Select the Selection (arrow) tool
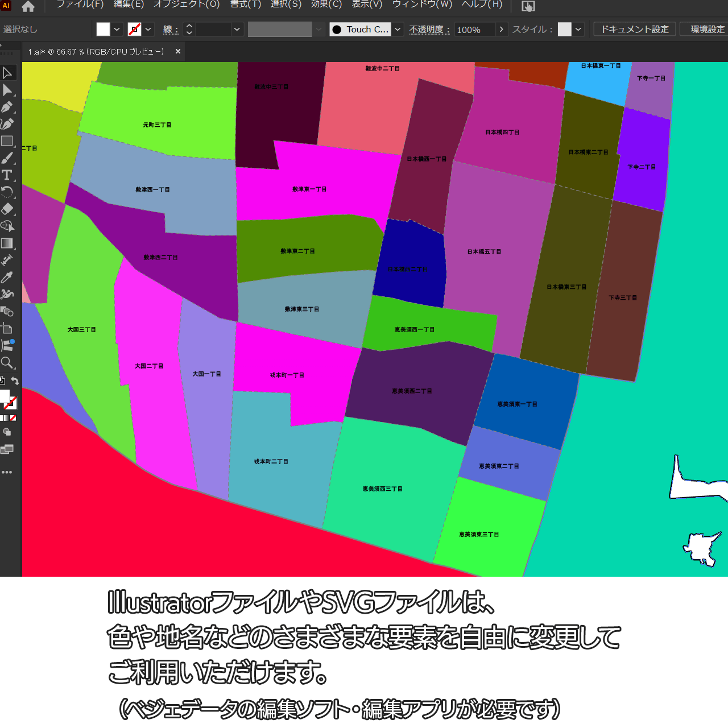The width and height of the screenshot is (728, 728). [x=7, y=73]
